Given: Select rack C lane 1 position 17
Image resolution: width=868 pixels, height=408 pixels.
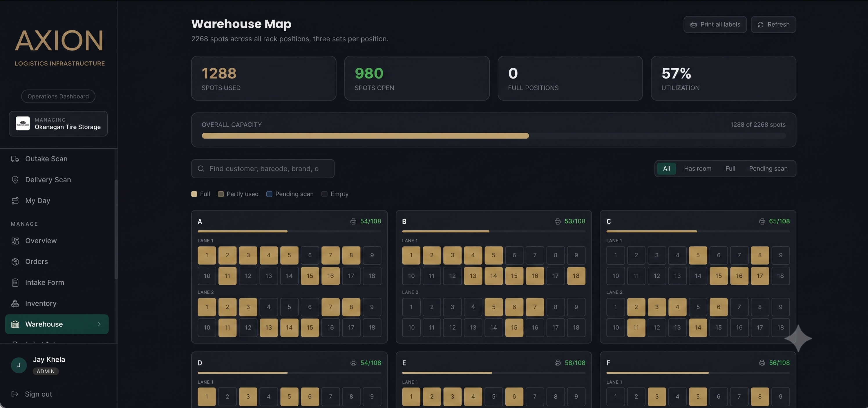Looking at the screenshot, I should pyautogui.click(x=759, y=276).
